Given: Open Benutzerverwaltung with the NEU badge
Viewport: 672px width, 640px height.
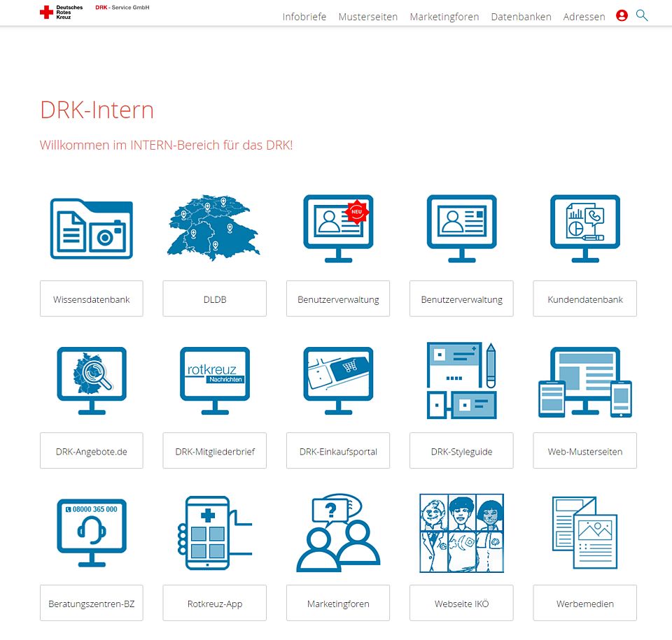Looking at the screenshot, I should pos(337,227).
